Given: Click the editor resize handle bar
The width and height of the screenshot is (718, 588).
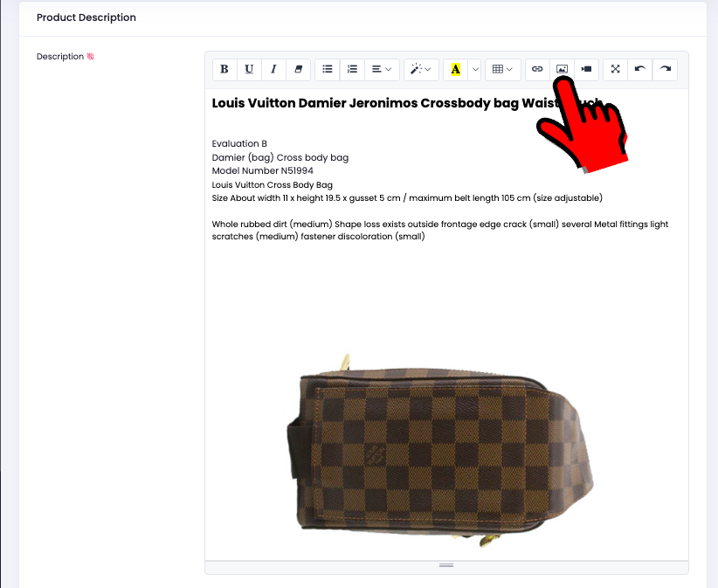Looking at the screenshot, I should [446, 565].
